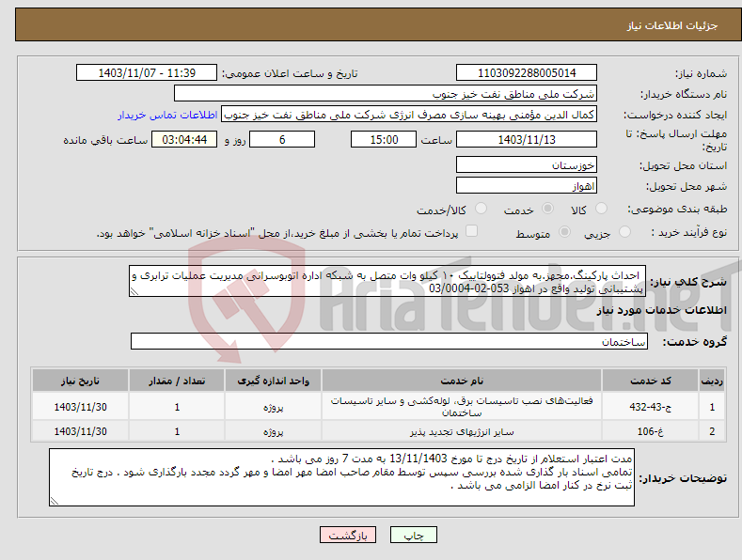Click the buyer organization name field

386,94
